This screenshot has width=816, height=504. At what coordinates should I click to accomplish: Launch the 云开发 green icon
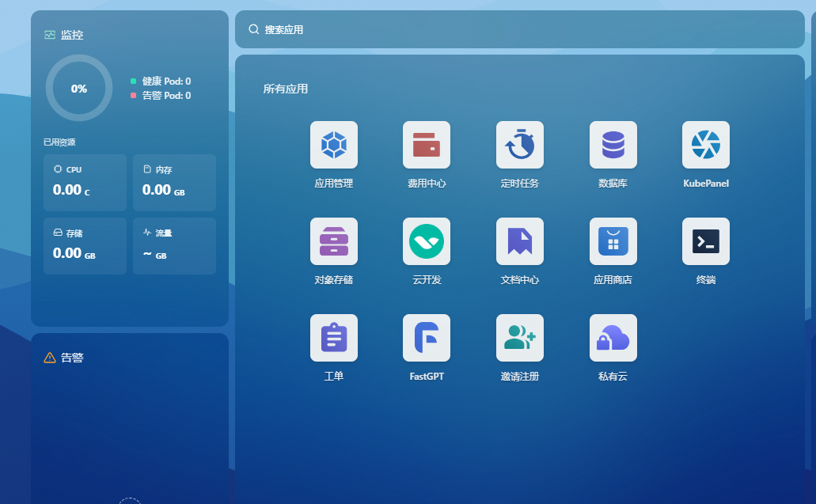click(427, 241)
